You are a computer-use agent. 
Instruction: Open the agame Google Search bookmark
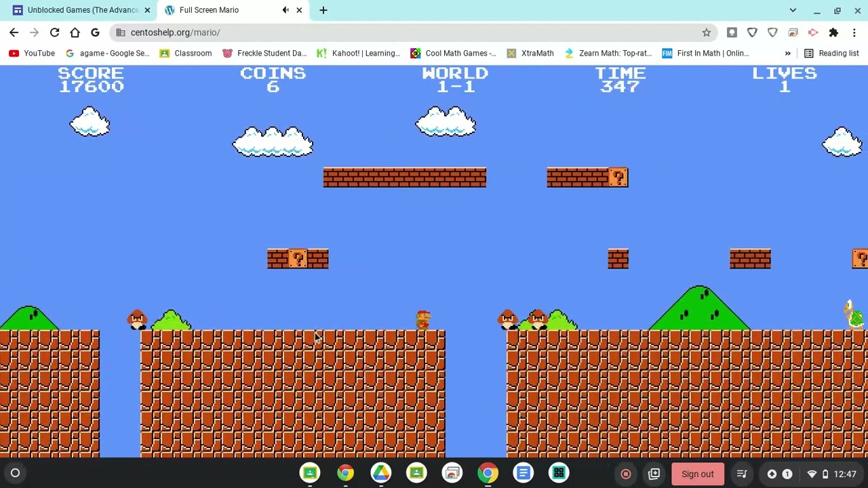(x=107, y=54)
